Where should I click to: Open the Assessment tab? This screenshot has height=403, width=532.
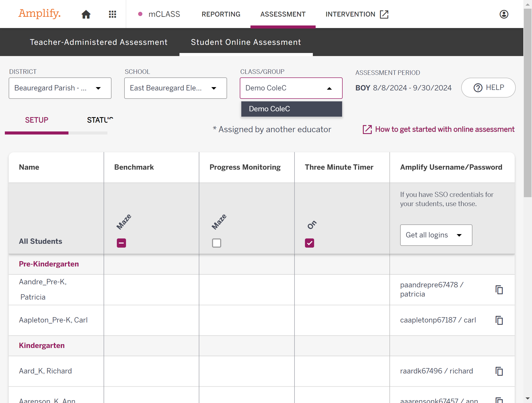[x=283, y=14]
